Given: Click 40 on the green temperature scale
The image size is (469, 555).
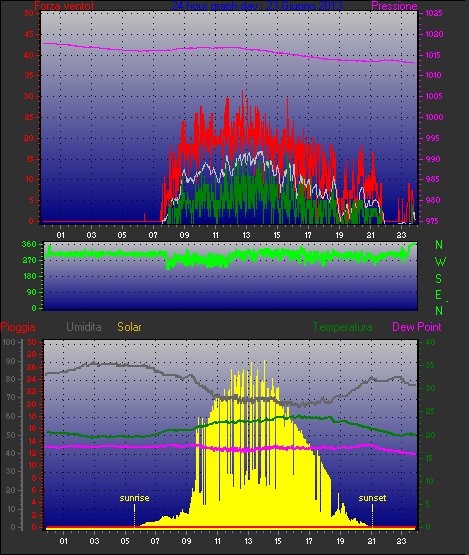Looking at the screenshot, I should (x=430, y=342).
